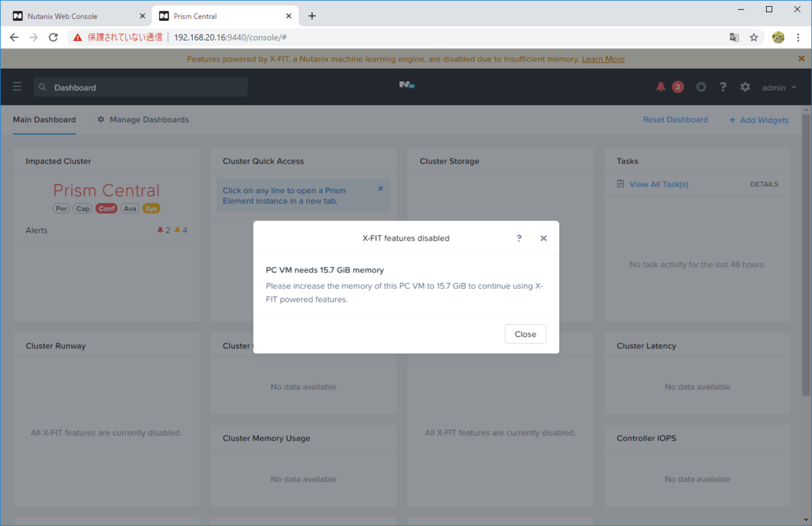Close the Prism Central browser tab
This screenshot has width=812, height=526.
(x=289, y=16)
